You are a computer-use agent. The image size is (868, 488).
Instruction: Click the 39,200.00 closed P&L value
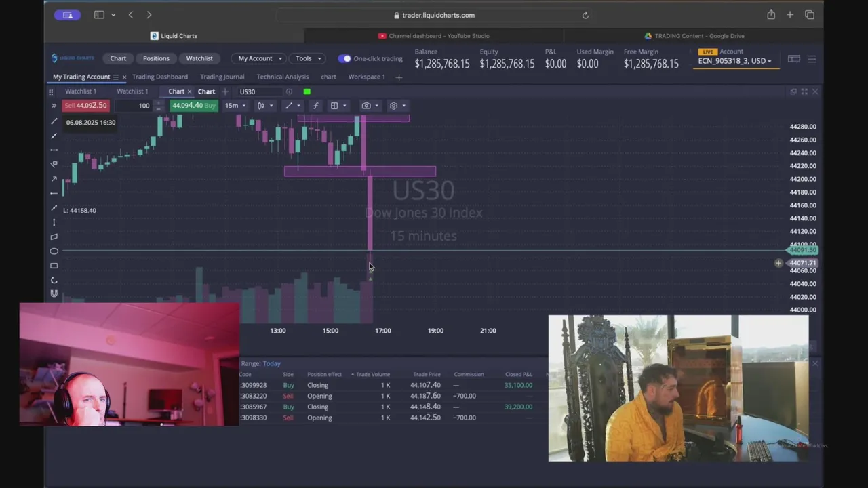tap(518, 407)
